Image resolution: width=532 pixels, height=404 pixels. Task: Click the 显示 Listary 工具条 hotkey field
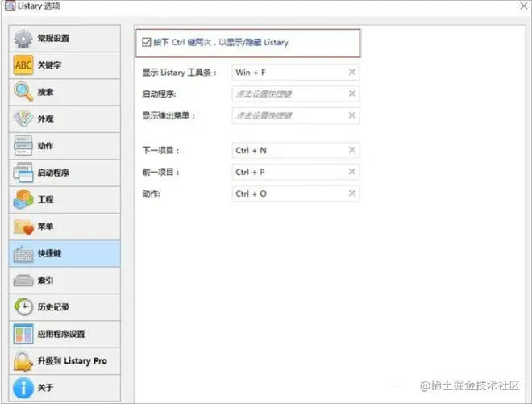(296, 73)
